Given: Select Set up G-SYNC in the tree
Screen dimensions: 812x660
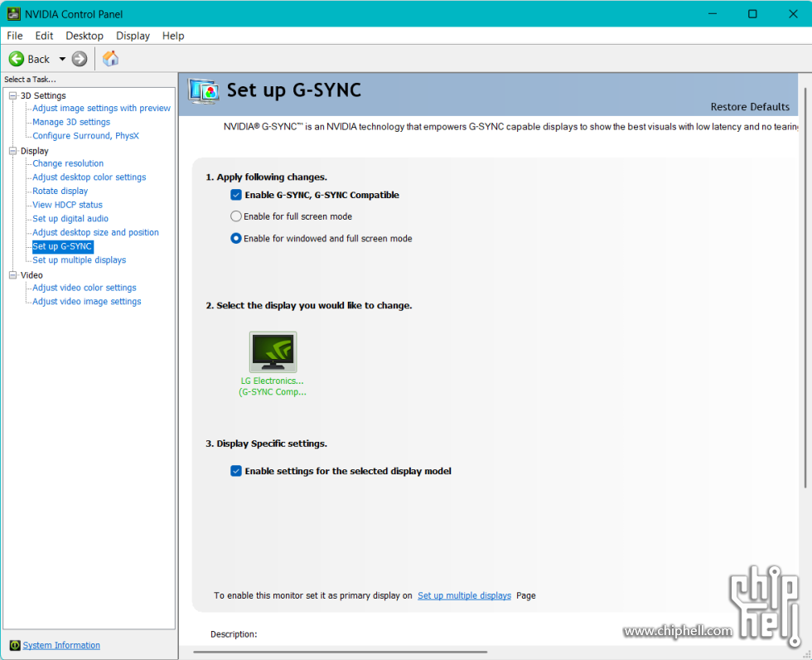Looking at the screenshot, I should 62,246.
